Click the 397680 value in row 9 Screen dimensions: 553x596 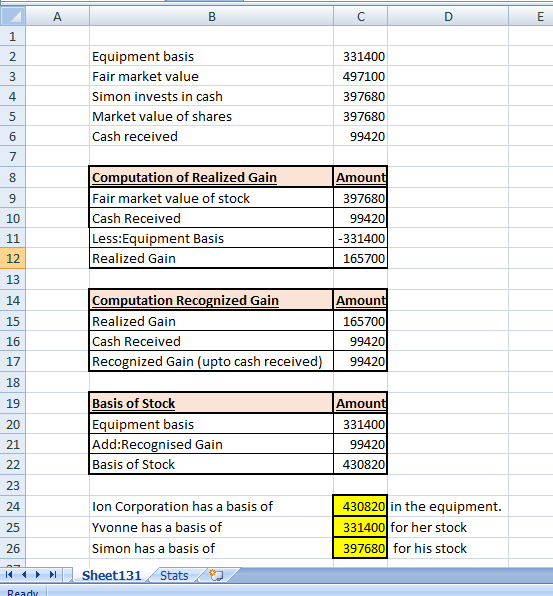[x=360, y=198]
